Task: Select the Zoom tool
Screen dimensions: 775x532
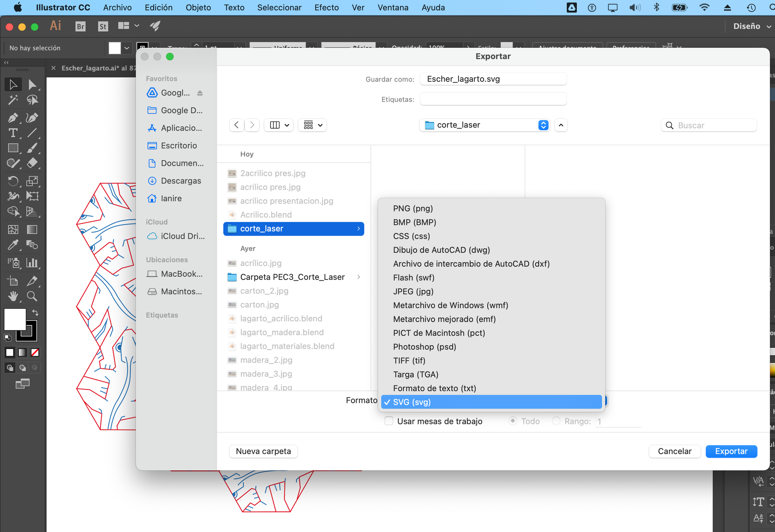Action: [x=32, y=296]
